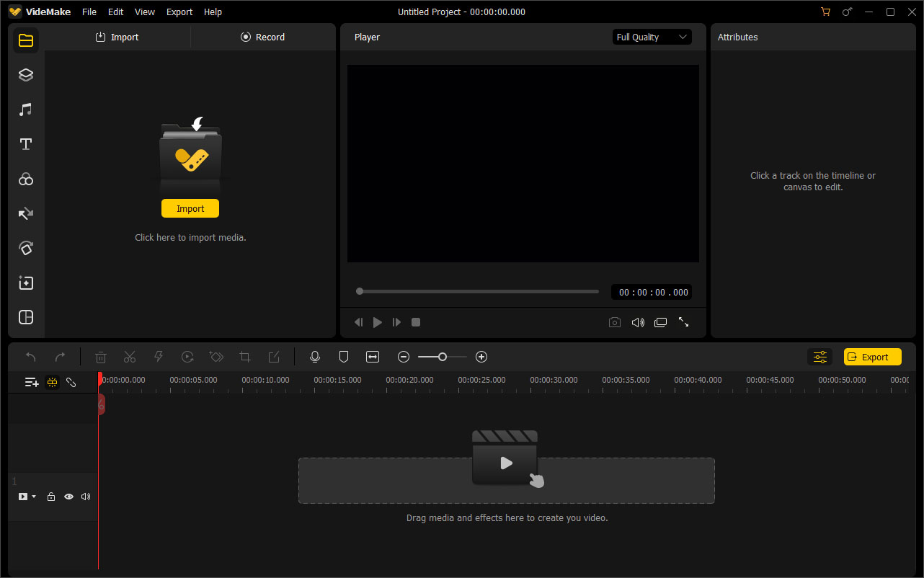Lock track 1 with the padlock icon
Screen dimensions: 924x578
(x=51, y=497)
